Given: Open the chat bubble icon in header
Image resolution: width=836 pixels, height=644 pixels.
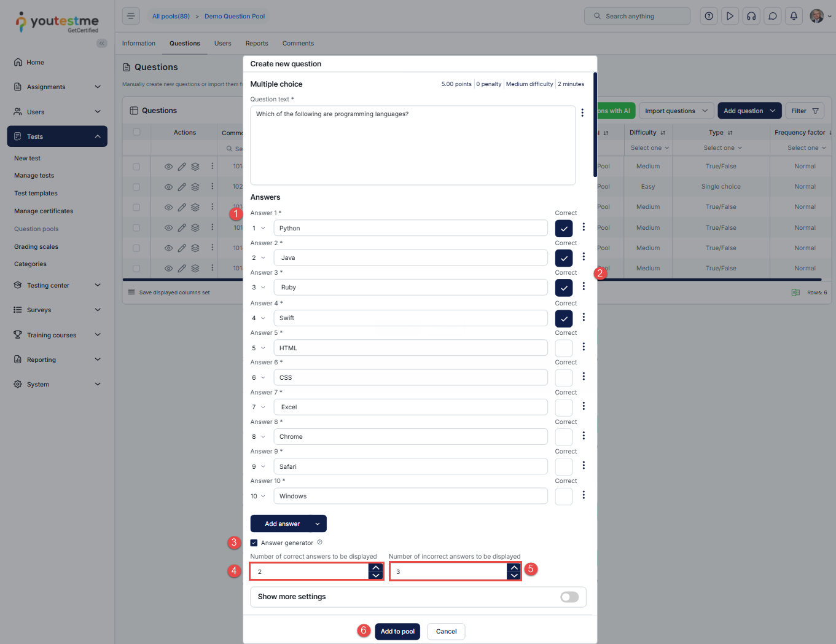Looking at the screenshot, I should click(773, 16).
